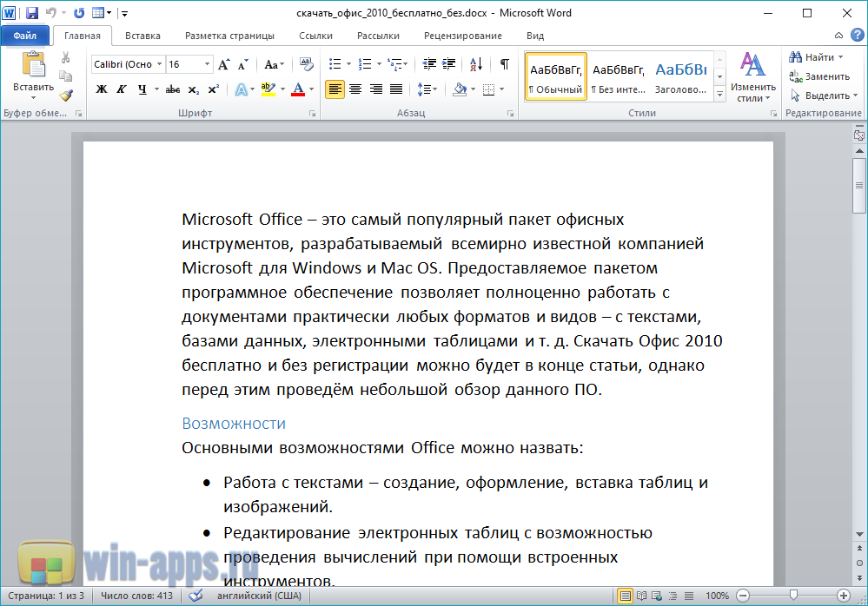Open Word Help question mark icon
Image resolution: width=868 pixels, height=606 pixels.
857,35
